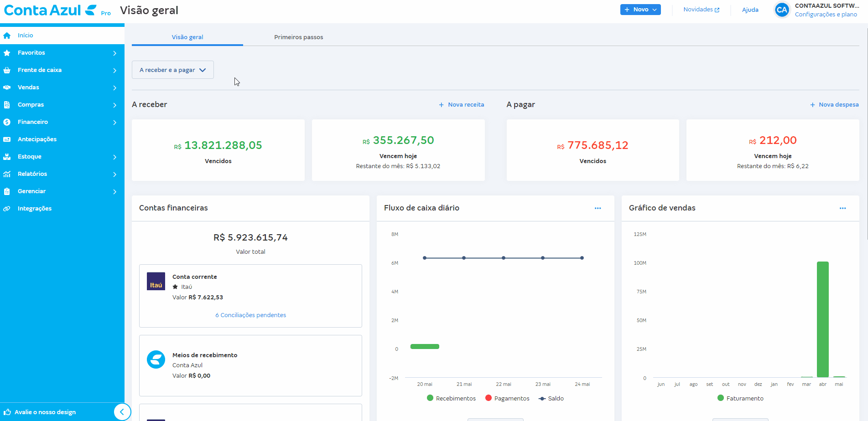
Task: Click the Nova receita link
Action: coord(462,105)
